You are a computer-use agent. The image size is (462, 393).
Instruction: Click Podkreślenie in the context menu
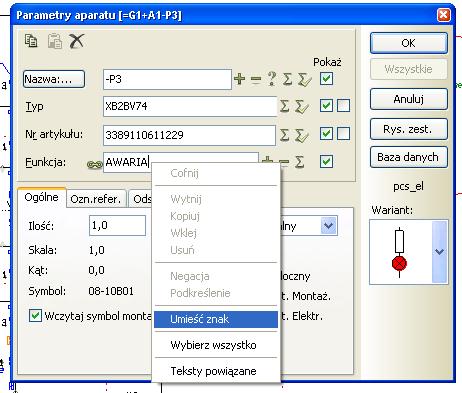(216, 293)
